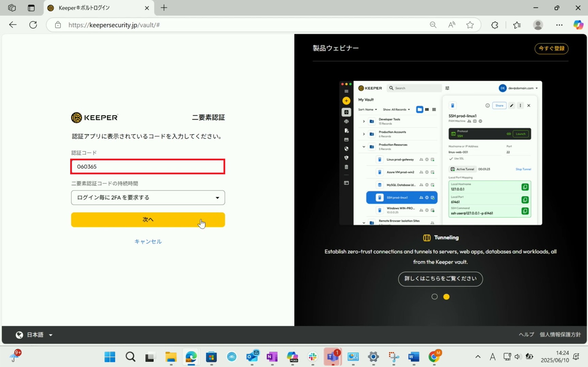The image size is (588, 367).
Task: Open the tab actions menu icon
Action: click(31, 8)
